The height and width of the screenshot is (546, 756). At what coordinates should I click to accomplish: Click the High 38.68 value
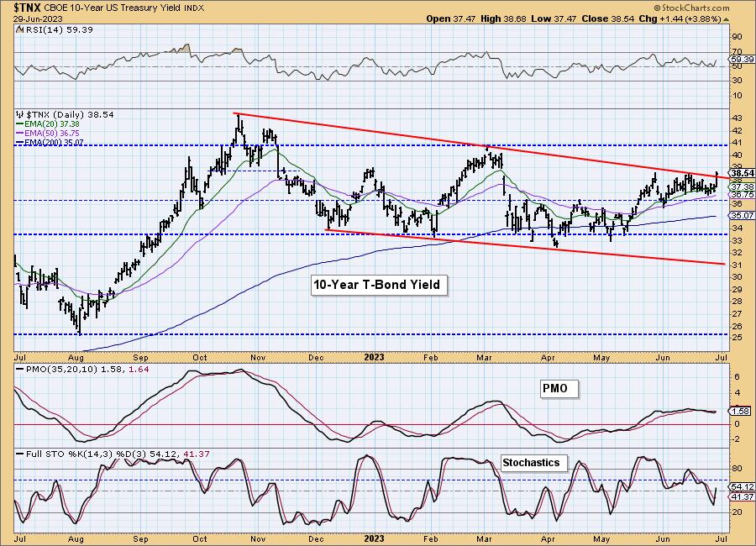point(503,18)
